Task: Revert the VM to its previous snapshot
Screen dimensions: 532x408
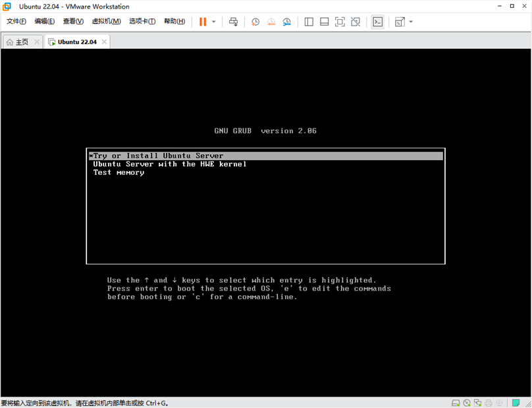Action: point(271,22)
